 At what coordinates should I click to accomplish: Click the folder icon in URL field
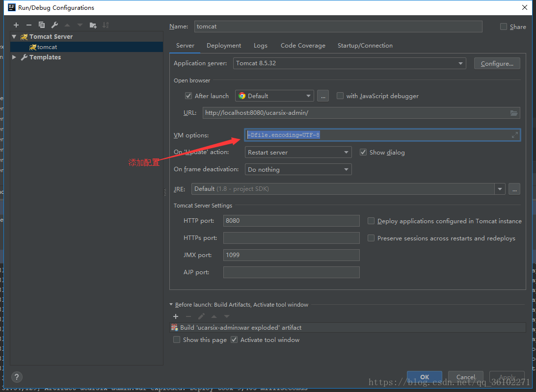pyautogui.click(x=514, y=113)
